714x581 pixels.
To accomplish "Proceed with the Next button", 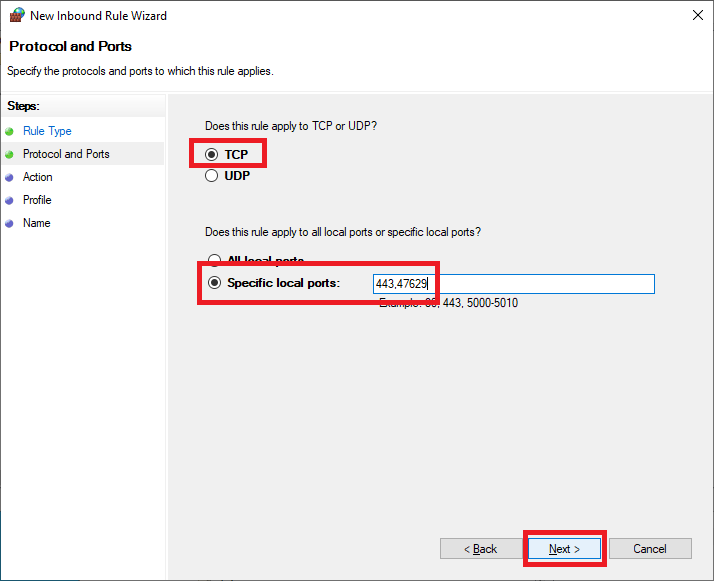I will pos(564,549).
